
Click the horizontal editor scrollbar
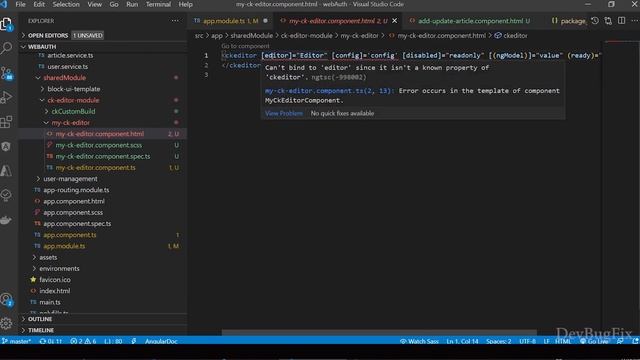click(x=379, y=333)
